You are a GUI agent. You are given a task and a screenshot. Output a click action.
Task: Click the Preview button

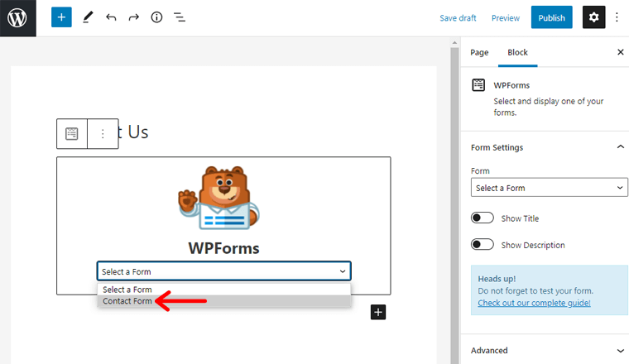point(506,18)
